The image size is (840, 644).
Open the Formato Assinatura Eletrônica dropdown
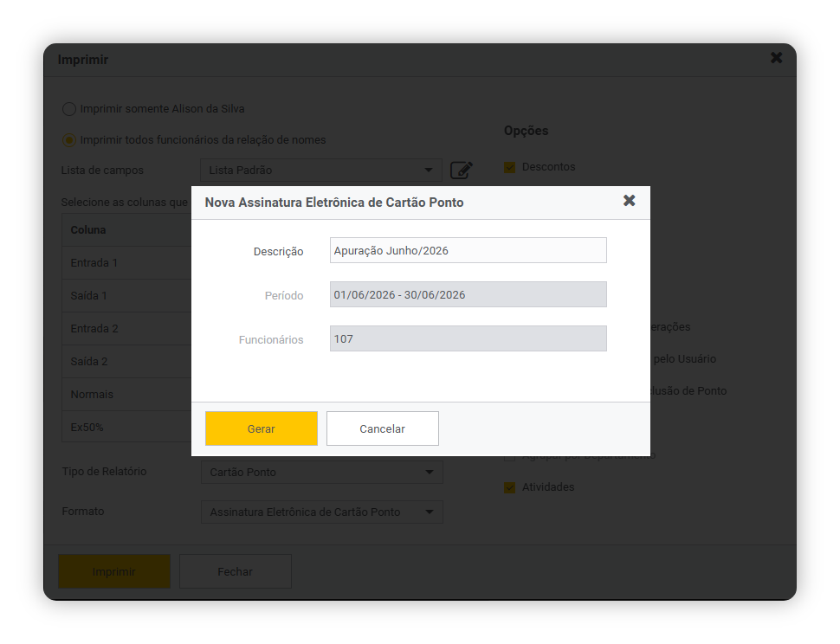tap(322, 512)
